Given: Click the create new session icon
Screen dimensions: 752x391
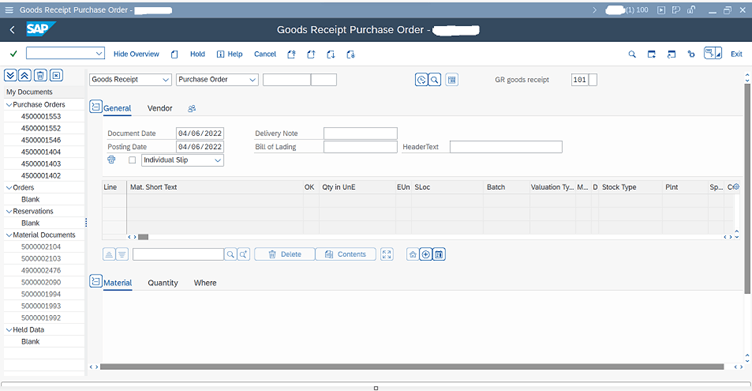Looking at the screenshot, I should coord(651,54).
